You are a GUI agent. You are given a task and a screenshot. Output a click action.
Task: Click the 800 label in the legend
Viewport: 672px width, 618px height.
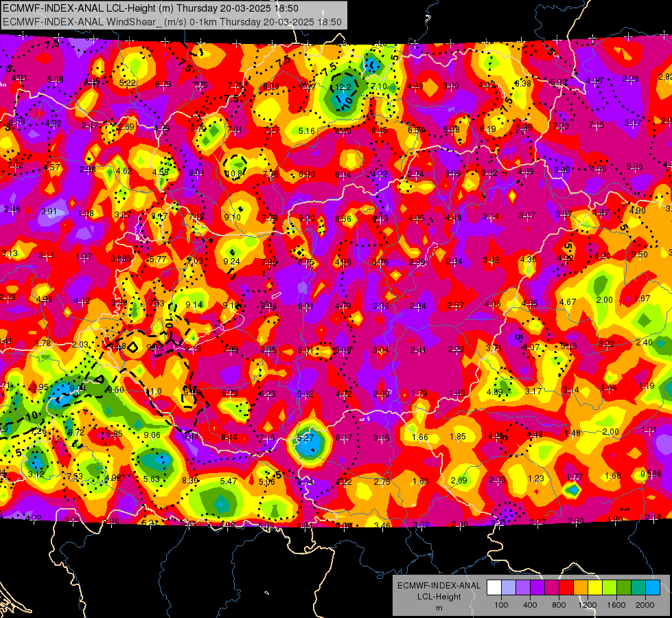coord(559,605)
